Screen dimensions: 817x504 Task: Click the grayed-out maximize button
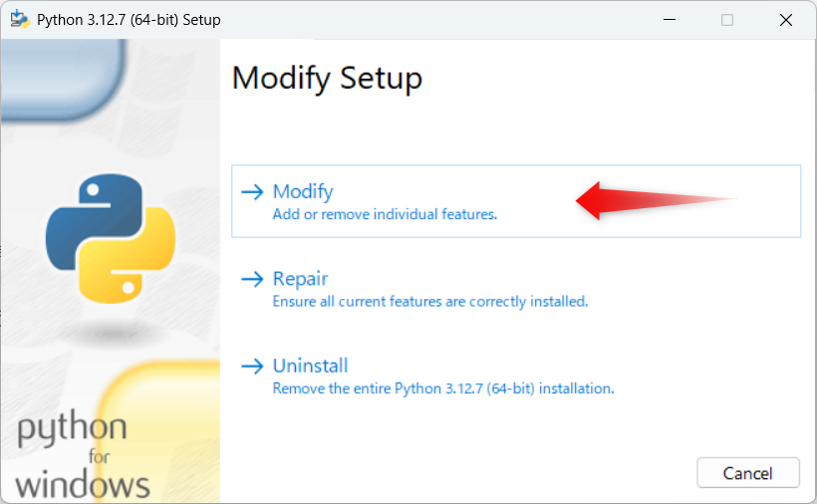pyautogui.click(x=727, y=20)
